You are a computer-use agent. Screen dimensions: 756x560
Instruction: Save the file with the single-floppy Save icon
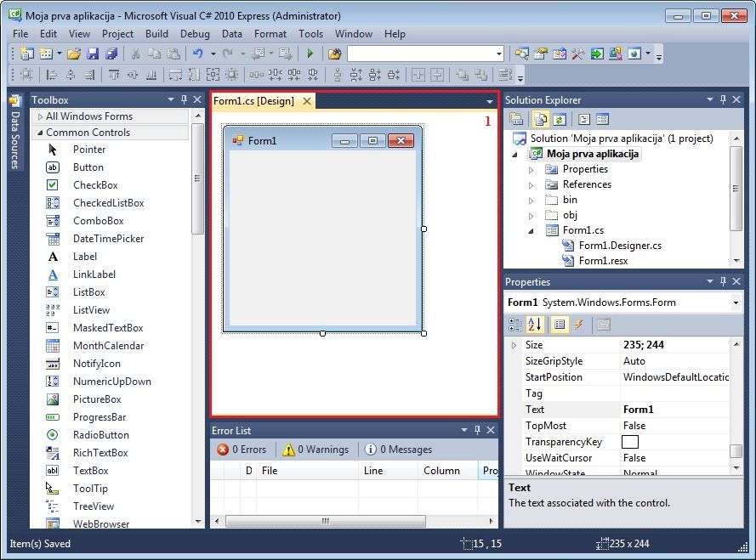pos(93,54)
